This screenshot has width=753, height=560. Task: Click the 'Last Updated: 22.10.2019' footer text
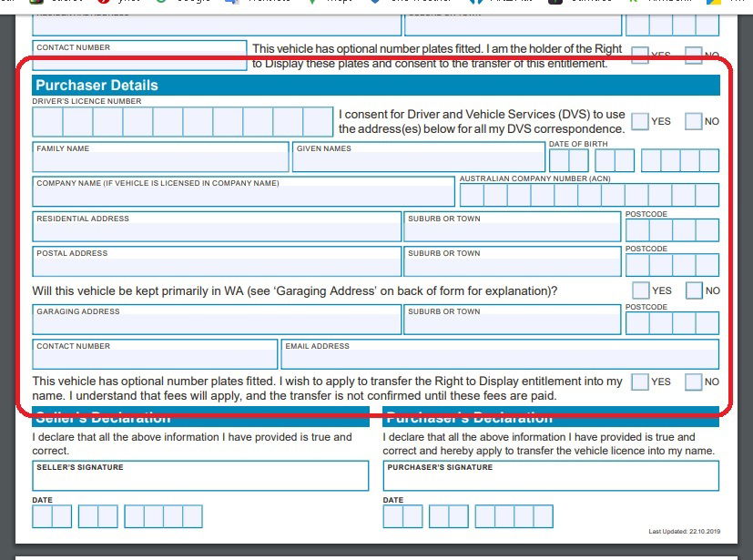pyautogui.click(x=685, y=531)
